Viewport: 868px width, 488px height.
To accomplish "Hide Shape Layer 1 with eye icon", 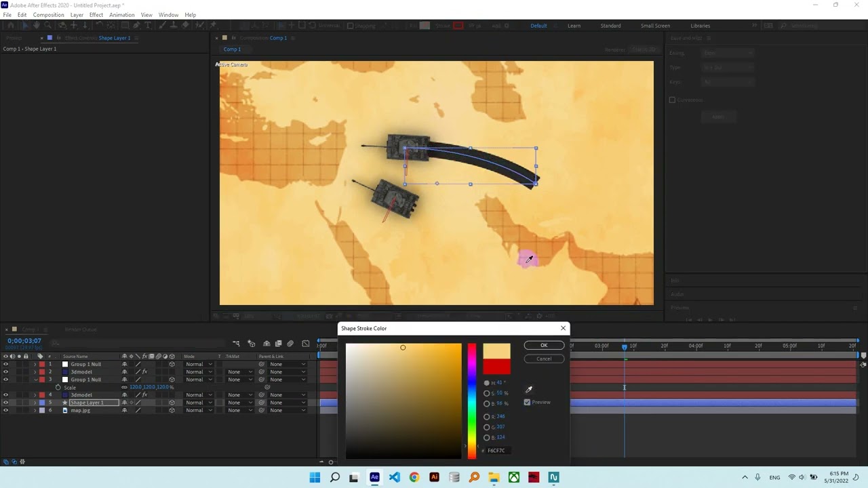I will click(x=5, y=403).
